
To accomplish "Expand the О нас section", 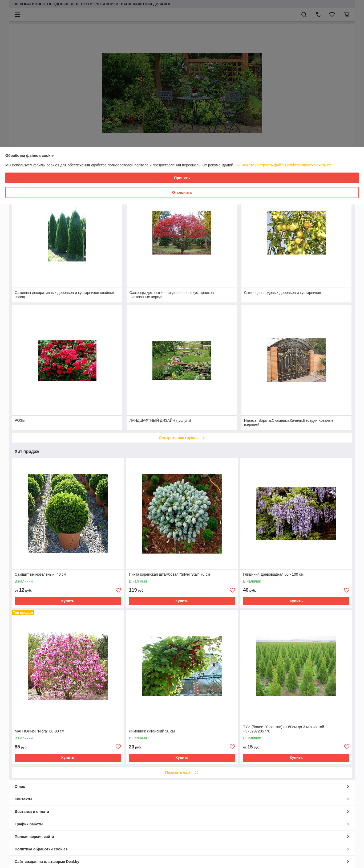I will 182,787.
